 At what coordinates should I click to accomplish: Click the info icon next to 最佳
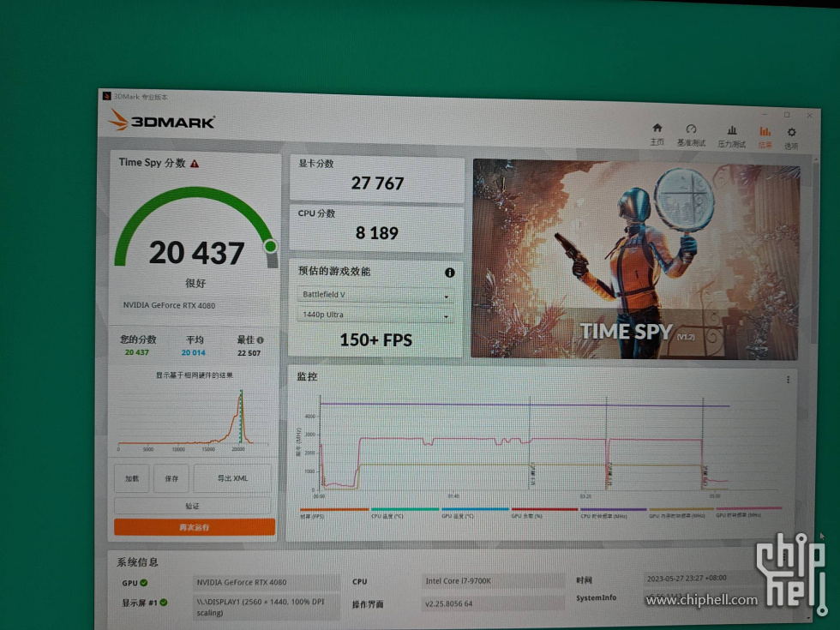click(261, 339)
